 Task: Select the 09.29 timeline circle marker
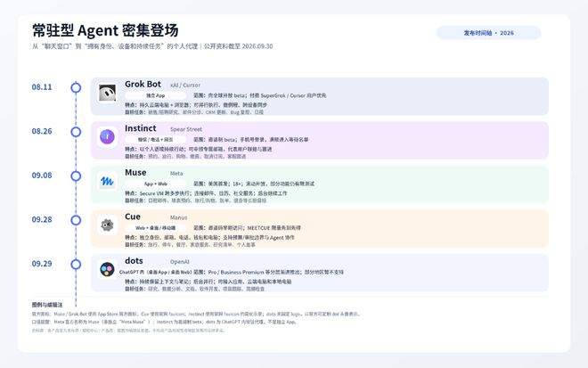76,265
